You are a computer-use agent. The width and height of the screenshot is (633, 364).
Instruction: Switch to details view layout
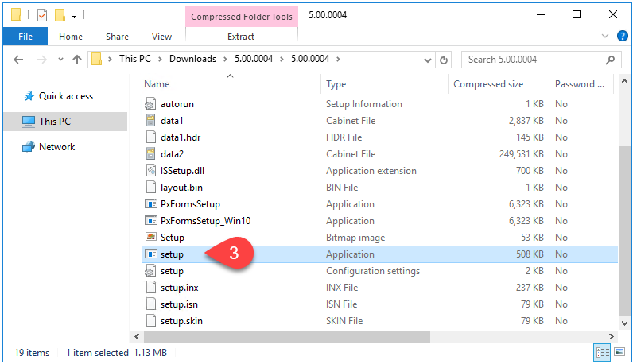[602, 352]
